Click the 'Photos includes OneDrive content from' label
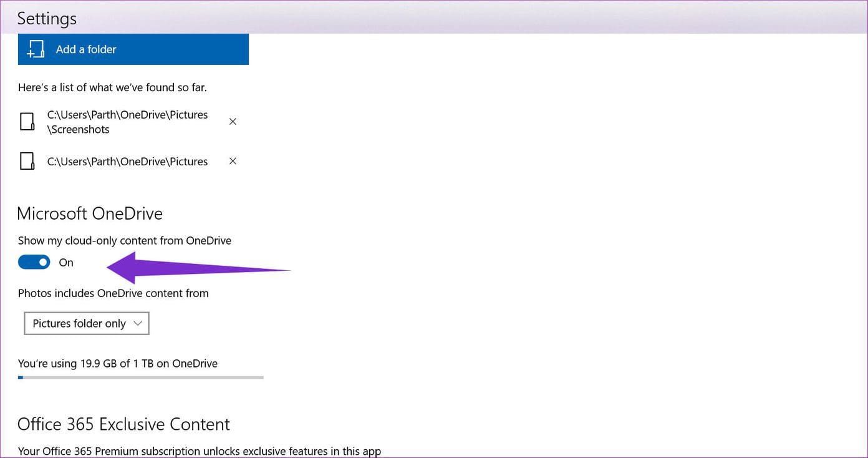The image size is (868, 458). [113, 293]
